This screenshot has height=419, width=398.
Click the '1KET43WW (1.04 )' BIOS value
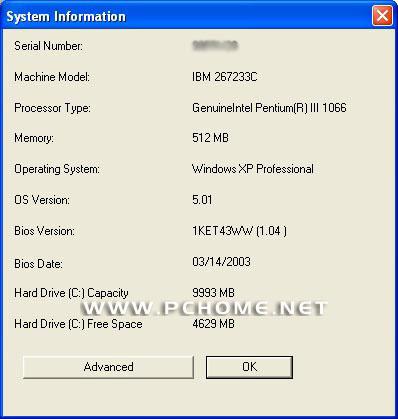[239, 231]
